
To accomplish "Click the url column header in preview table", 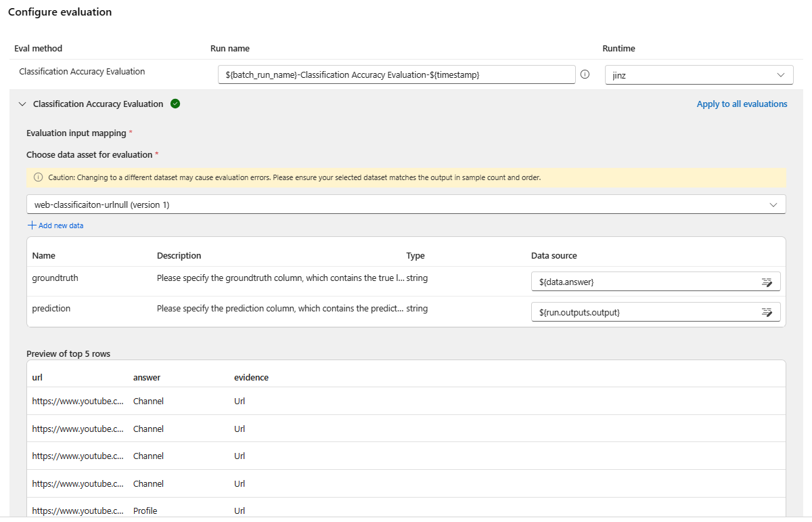I will tap(37, 377).
